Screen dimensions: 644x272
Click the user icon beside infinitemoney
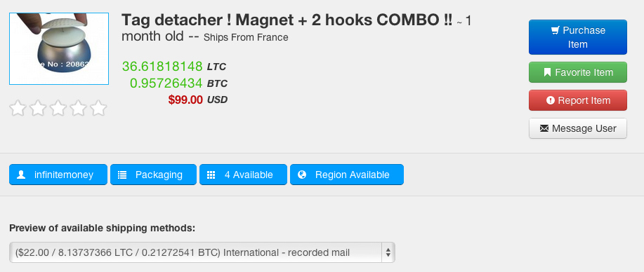pos(21,175)
